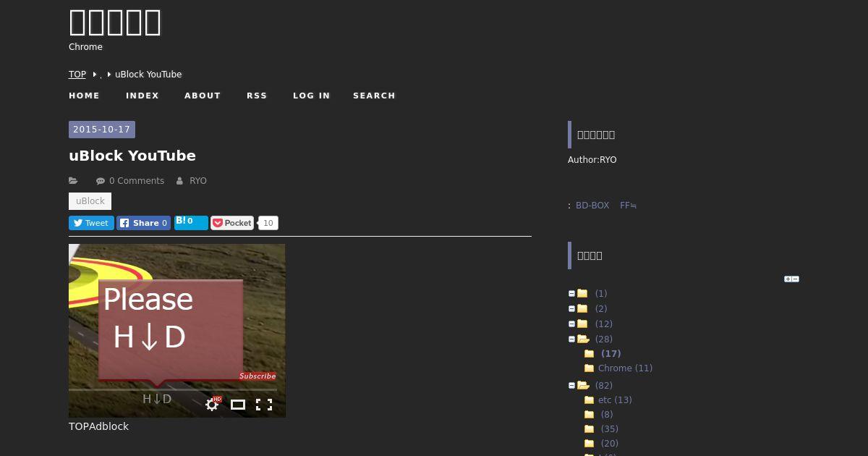Click the Author:RYO profile text
Image resolution: width=868 pixels, height=456 pixels.
click(592, 160)
